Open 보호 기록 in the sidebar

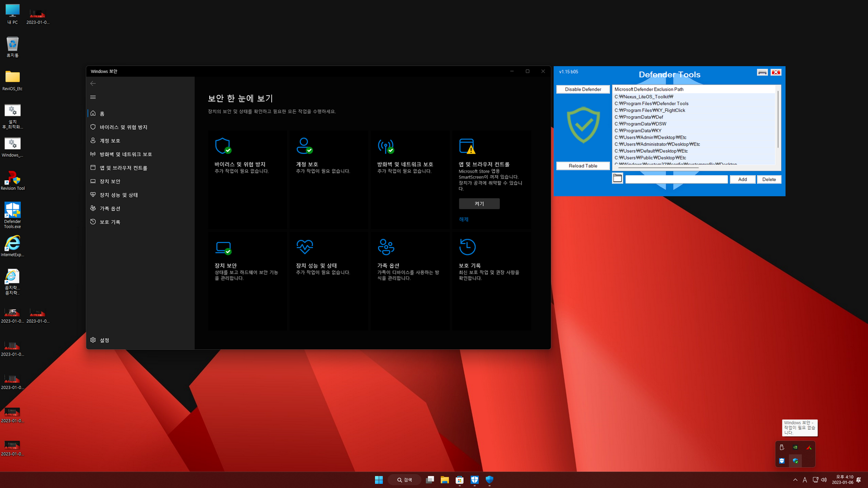(141, 222)
